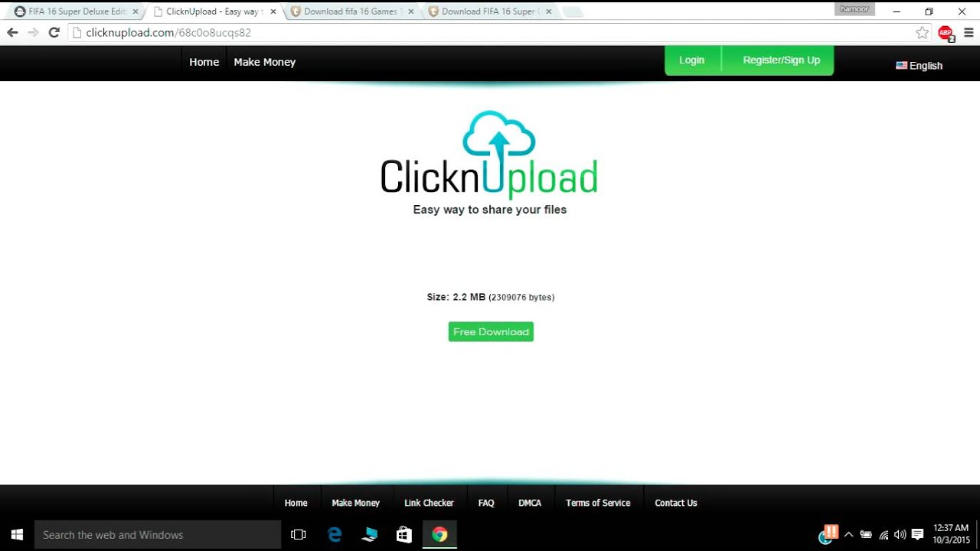Click the Register/Sign Up button
The height and width of the screenshot is (551, 980).
(781, 60)
